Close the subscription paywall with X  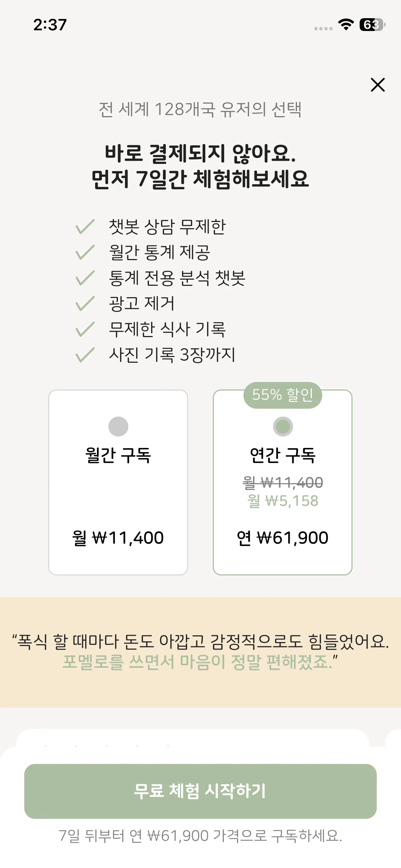tap(377, 85)
